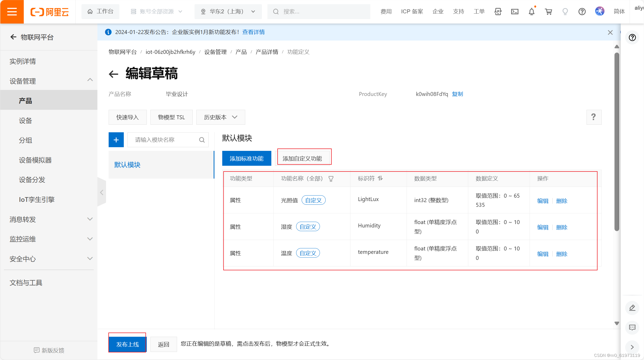This screenshot has height=360, width=644.
Task: Click the question mark help box
Action: coord(594,117)
